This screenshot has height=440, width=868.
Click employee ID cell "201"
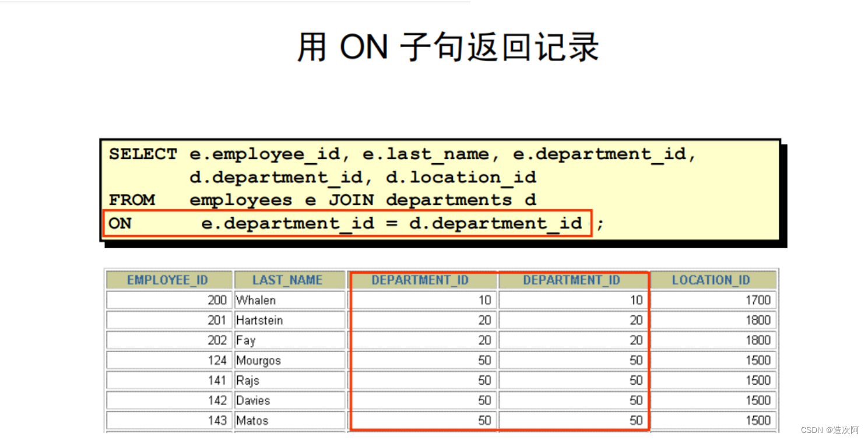[168, 320]
